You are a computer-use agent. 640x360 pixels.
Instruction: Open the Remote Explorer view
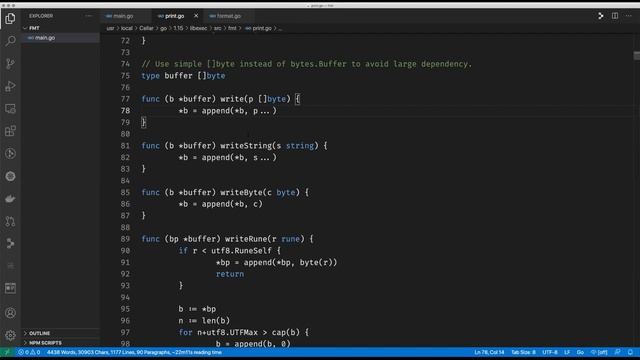coord(10,109)
